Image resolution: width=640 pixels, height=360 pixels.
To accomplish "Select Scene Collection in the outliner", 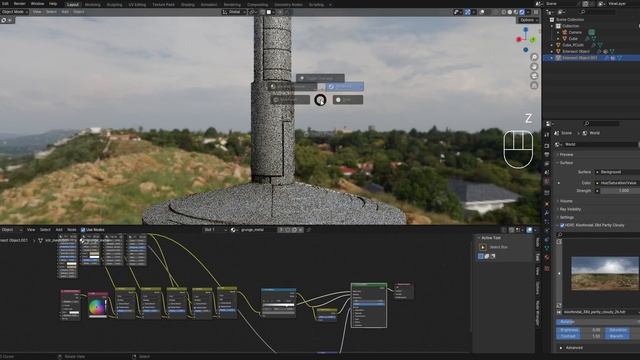I will point(570,20).
